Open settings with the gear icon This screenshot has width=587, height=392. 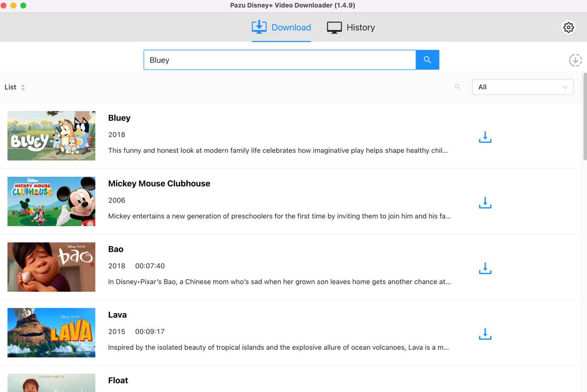pyautogui.click(x=569, y=28)
